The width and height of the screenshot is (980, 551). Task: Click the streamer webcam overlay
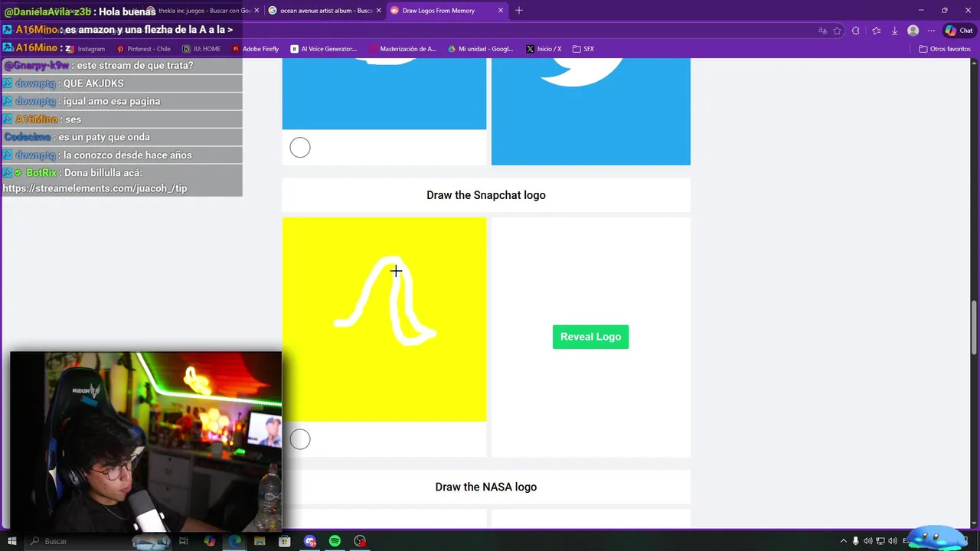pyautogui.click(x=145, y=442)
